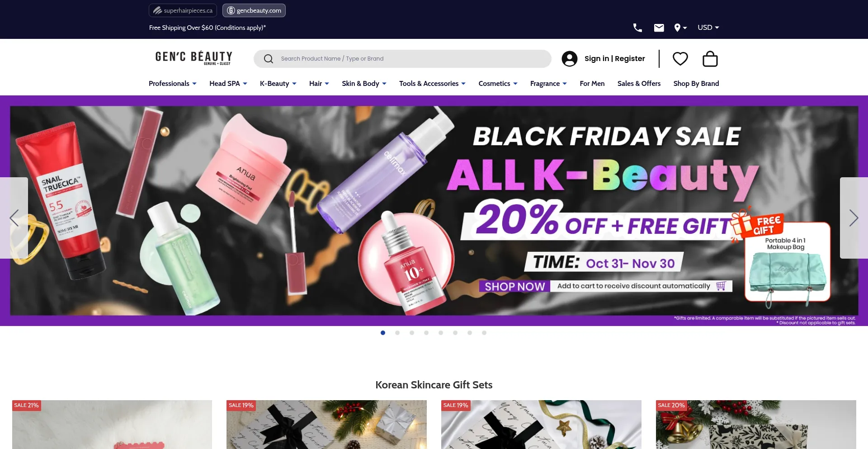Expand the Tools & Accessories menu
Screen dimensions: 868x449
point(432,84)
